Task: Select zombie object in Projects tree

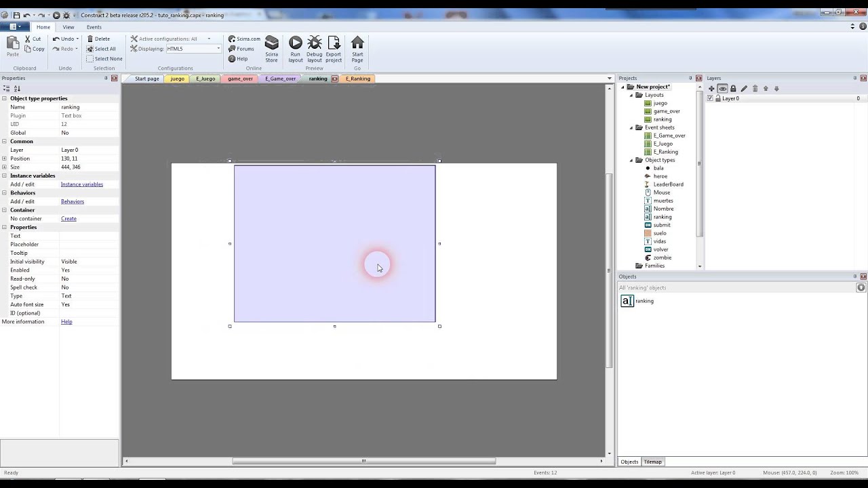Action: click(x=662, y=258)
